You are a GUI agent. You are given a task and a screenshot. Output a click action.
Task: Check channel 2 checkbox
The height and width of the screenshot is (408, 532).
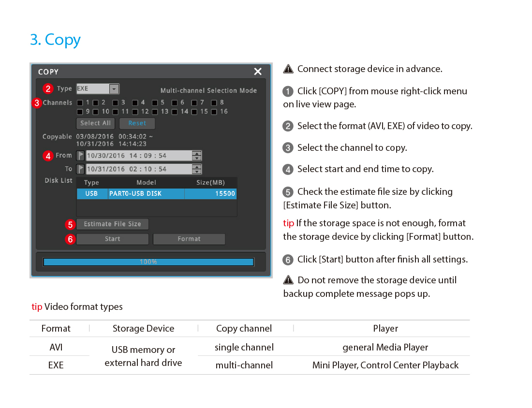96,103
